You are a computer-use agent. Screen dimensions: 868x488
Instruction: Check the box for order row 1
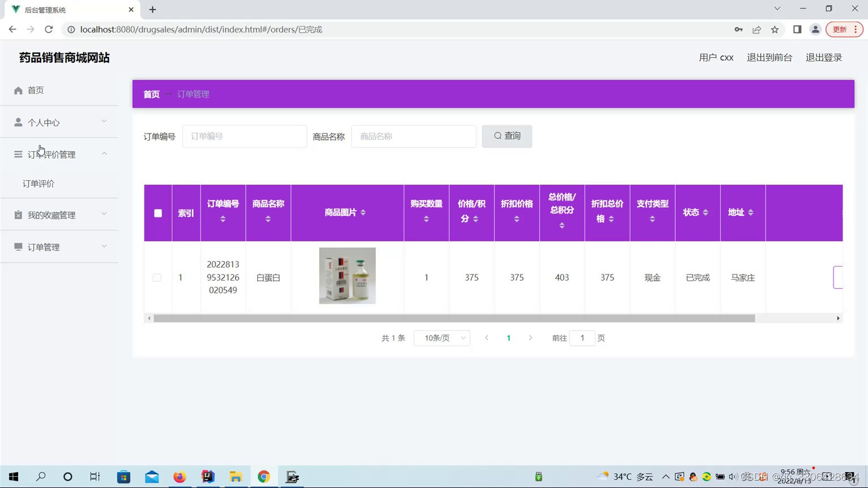(x=157, y=277)
